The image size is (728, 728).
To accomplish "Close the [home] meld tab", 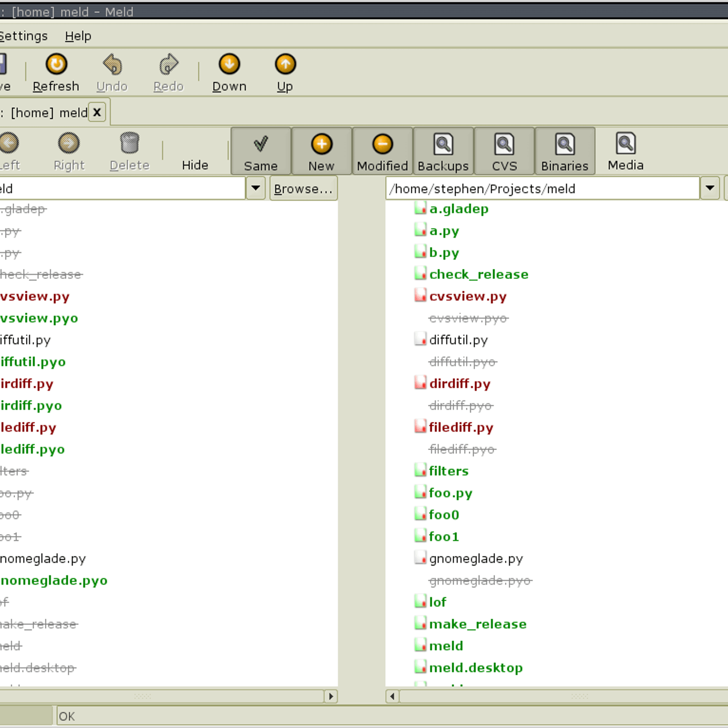I will pyautogui.click(x=97, y=112).
